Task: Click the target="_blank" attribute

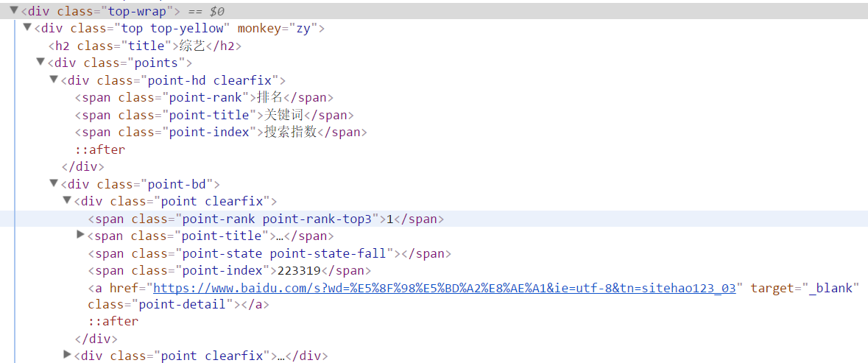Action: point(805,289)
